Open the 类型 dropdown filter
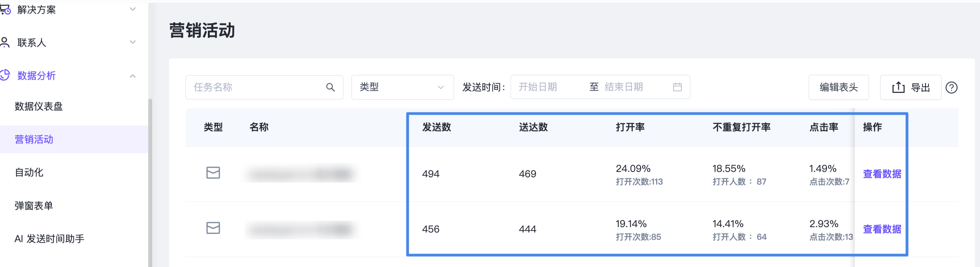Image resolution: width=980 pixels, height=267 pixels. click(402, 87)
